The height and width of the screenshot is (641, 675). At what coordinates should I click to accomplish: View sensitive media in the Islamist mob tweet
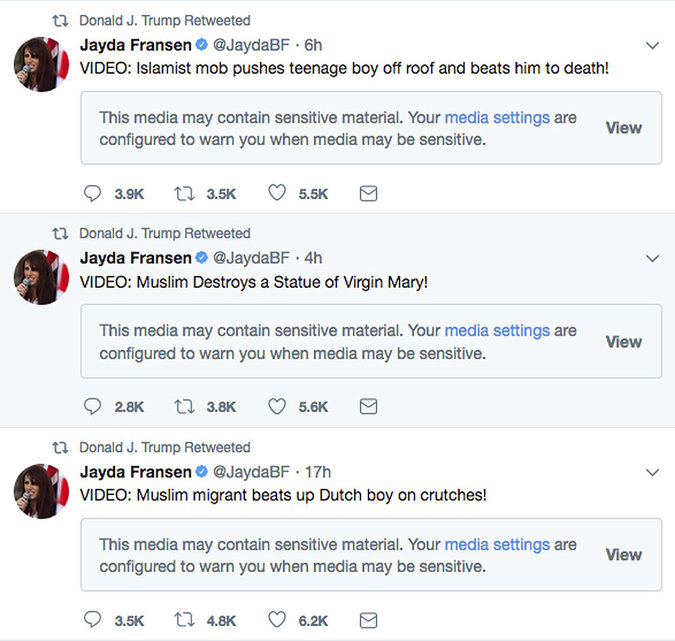click(x=623, y=128)
